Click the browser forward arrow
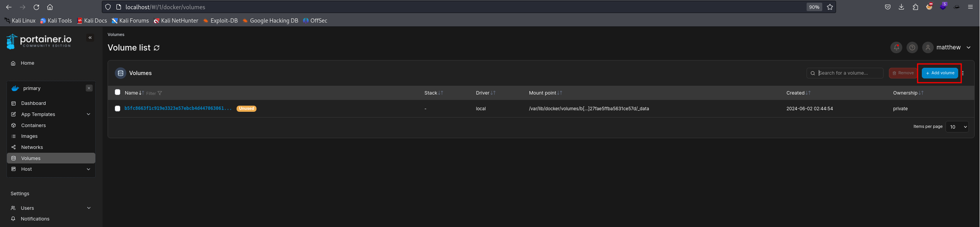The width and height of the screenshot is (980, 227). 23,7
